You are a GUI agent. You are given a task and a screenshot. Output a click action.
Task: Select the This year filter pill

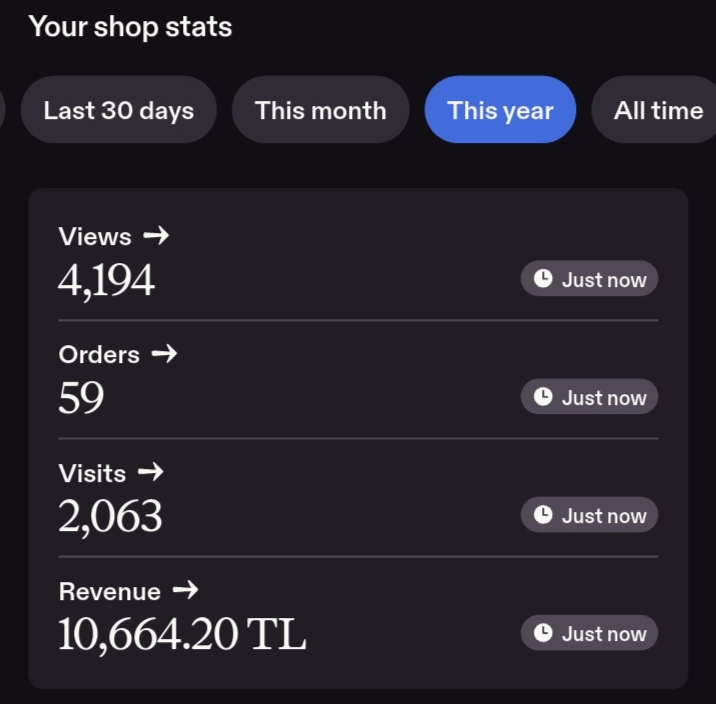point(500,110)
